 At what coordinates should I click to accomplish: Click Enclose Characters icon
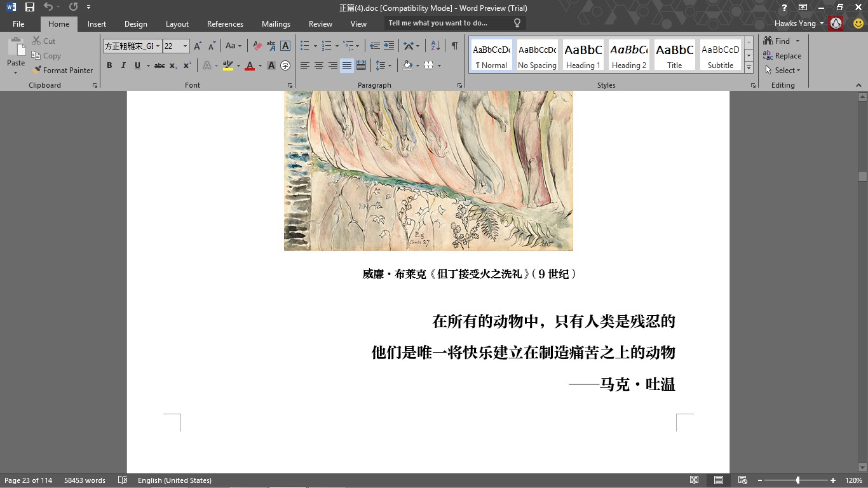(285, 65)
